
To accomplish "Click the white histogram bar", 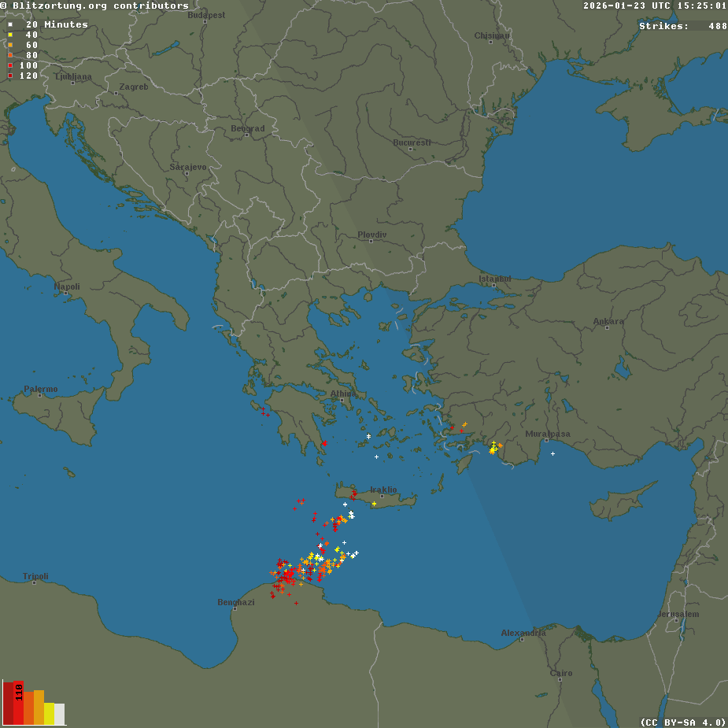I will click(60, 714).
